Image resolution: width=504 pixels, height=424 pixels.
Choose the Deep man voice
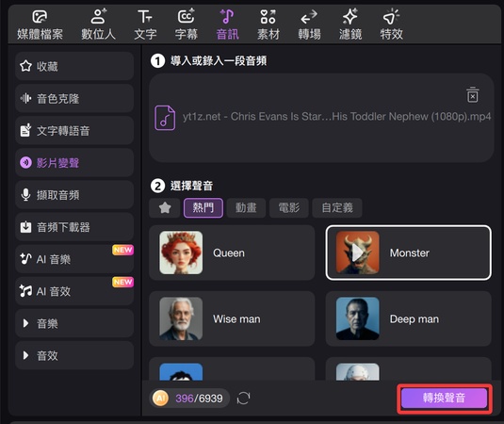(409, 318)
